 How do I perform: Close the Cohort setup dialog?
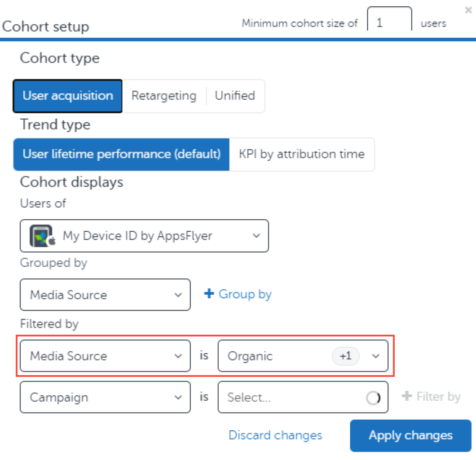[x=468, y=9]
